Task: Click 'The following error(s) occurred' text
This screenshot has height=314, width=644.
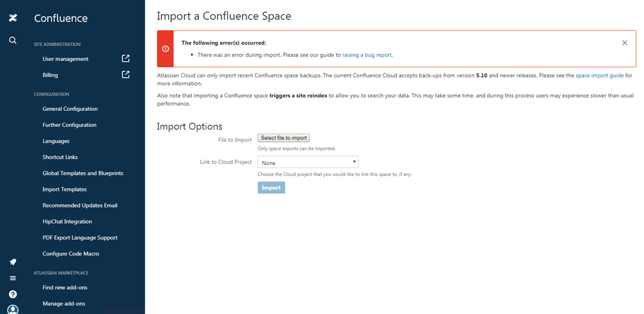Action: (224, 43)
